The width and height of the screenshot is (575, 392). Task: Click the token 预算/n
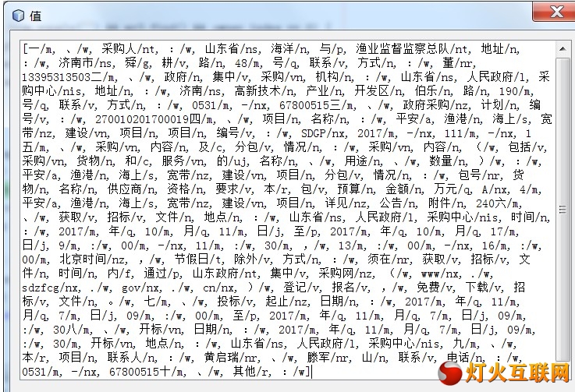(357, 189)
